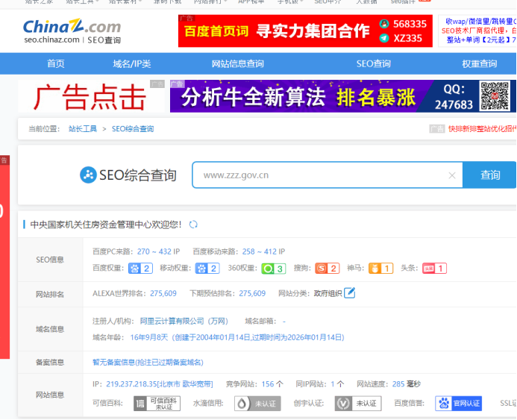This screenshot has width=517, height=420.
Task: Click 百度PC来路 value 270 ~ 432
Action: tap(154, 251)
